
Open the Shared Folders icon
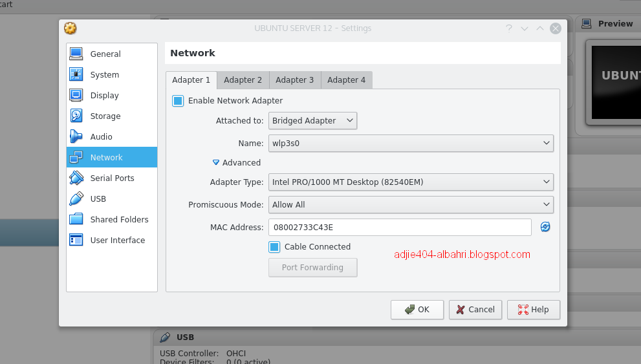coord(76,219)
